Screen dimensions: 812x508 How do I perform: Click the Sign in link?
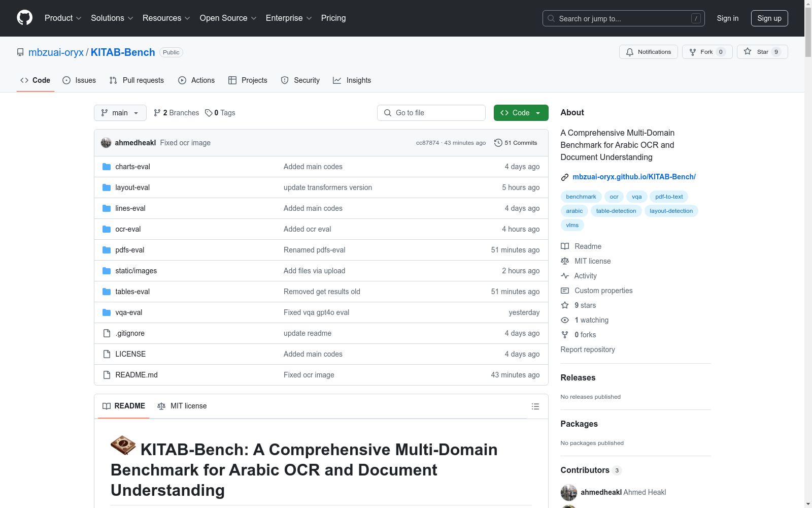(x=728, y=18)
